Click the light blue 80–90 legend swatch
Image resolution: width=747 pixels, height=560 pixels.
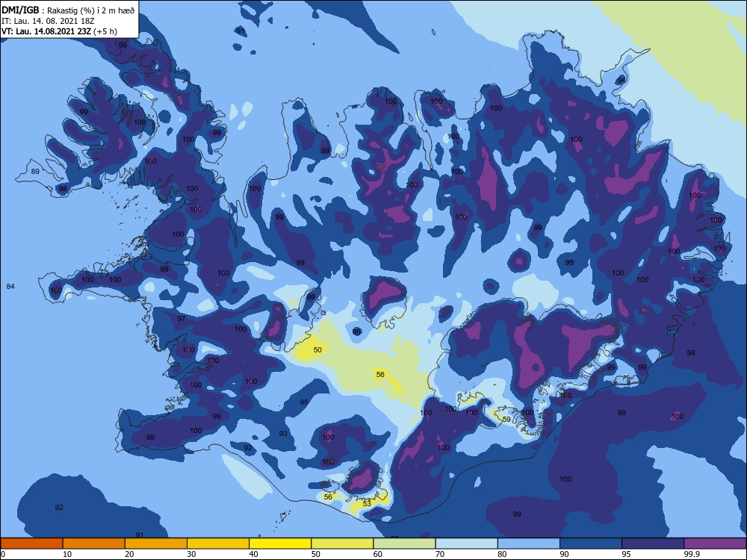529,544
